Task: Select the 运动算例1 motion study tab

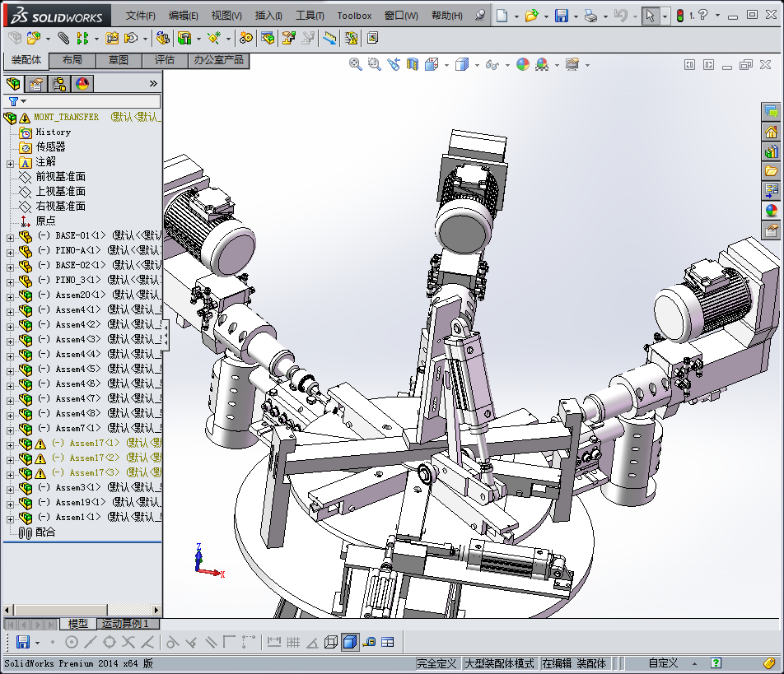Action: coord(125,624)
